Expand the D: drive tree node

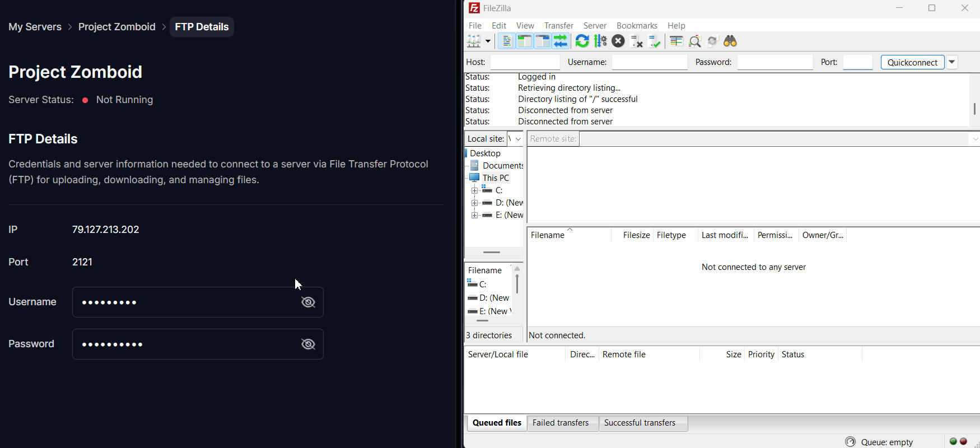[474, 203]
